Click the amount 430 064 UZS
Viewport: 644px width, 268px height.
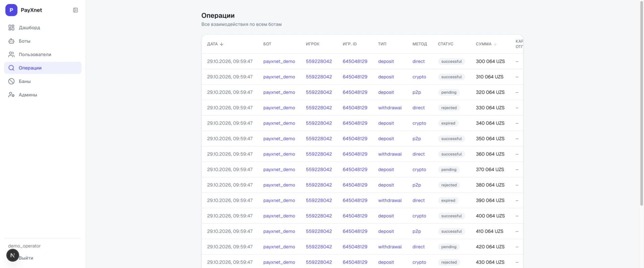[x=490, y=262]
